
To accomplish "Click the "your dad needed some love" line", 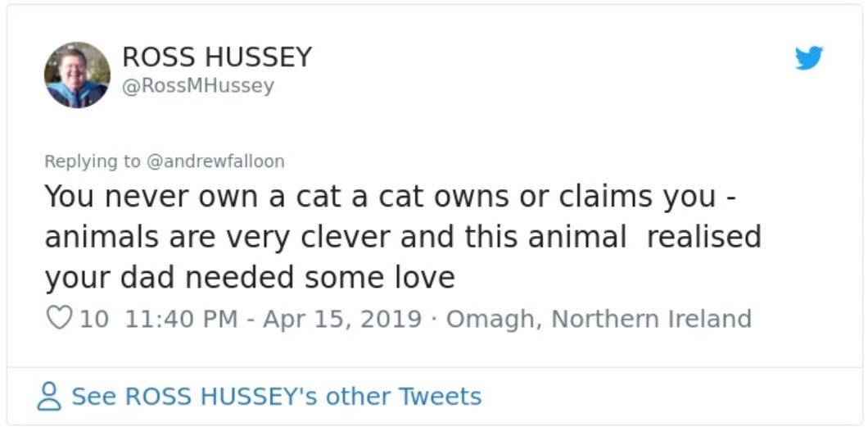I will coord(249,277).
